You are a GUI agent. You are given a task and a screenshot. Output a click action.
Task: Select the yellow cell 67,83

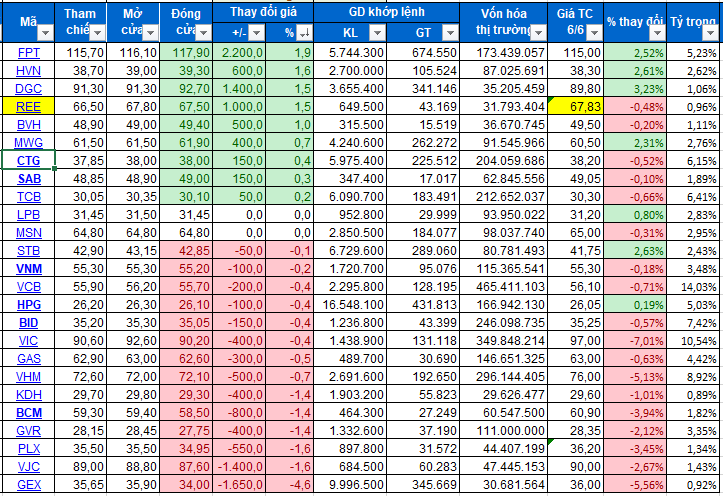tap(575, 107)
